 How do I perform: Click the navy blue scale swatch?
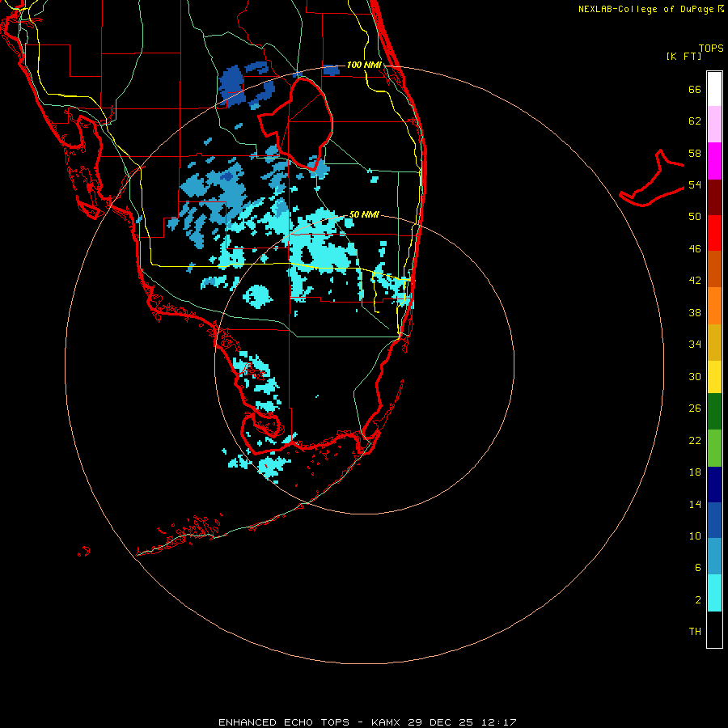[714, 485]
